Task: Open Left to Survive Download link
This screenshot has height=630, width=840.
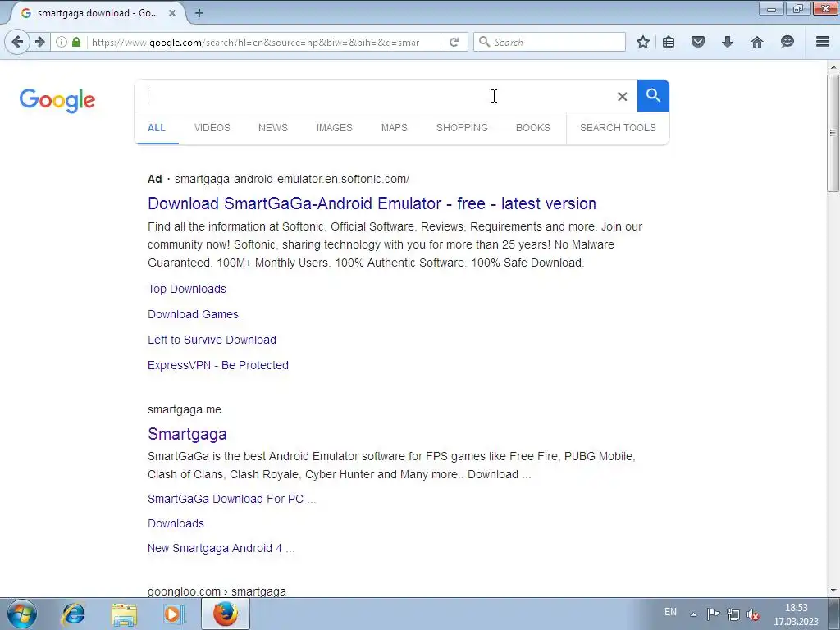Action: pyautogui.click(x=212, y=340)
